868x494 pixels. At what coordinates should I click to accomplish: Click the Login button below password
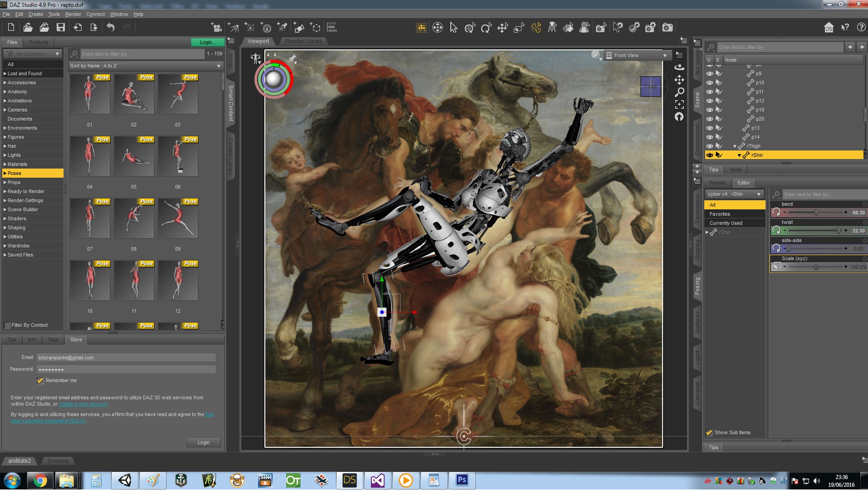203,443
